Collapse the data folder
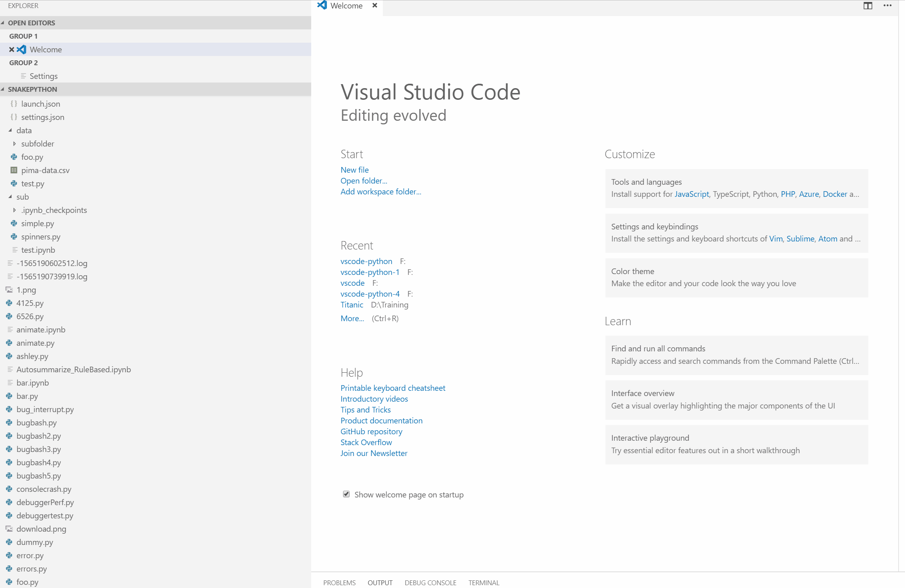Viewport: 905px width, 588px height. (x=10, y=130)
